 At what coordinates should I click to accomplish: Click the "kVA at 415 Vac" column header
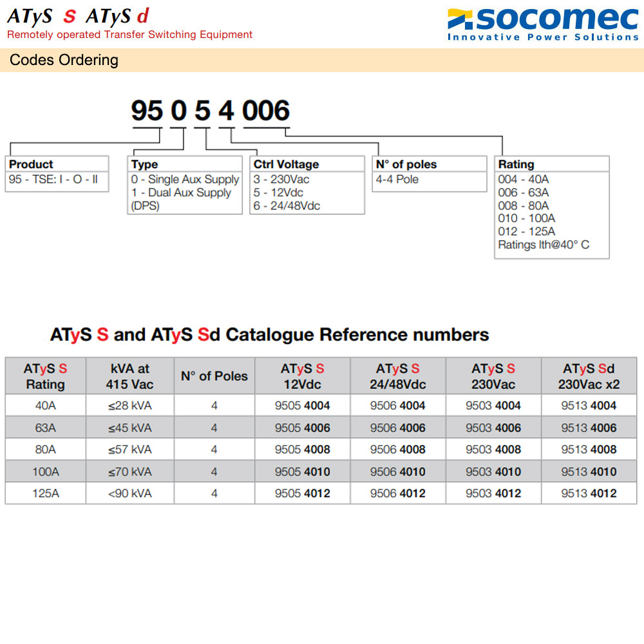pyautogui.click(x=130, y=376)
